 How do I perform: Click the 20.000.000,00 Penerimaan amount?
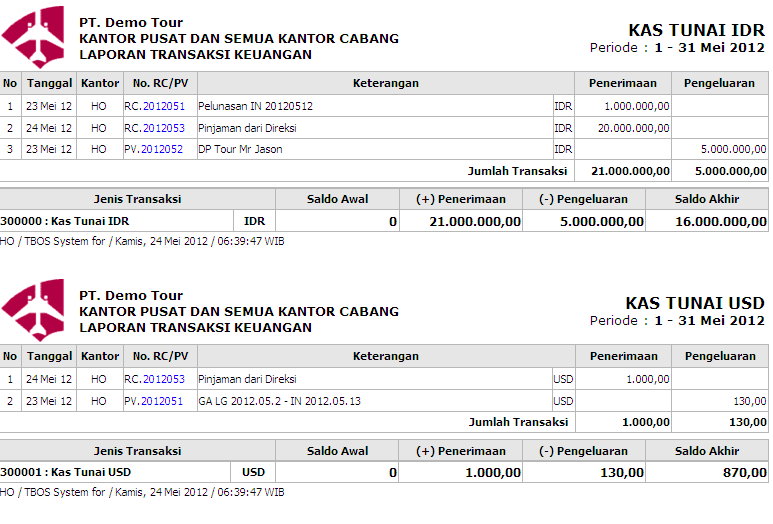click(633, 128)
